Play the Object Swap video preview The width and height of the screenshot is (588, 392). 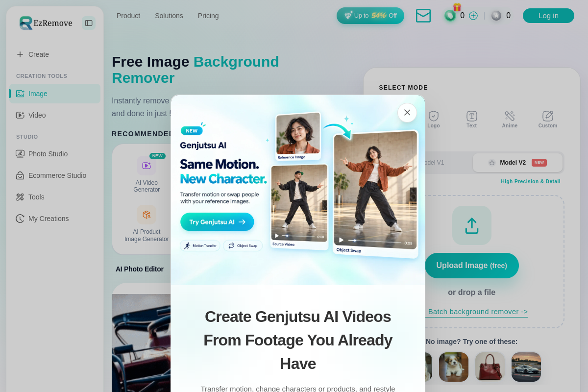coord(342,240)
